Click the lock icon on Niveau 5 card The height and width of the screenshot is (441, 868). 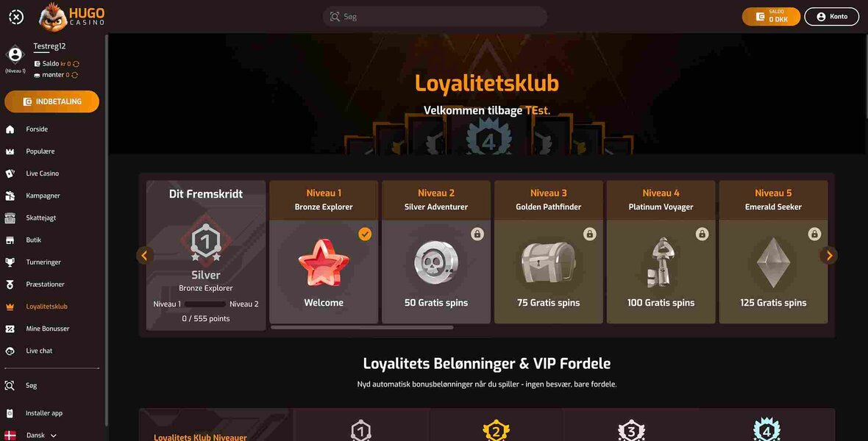814,234
